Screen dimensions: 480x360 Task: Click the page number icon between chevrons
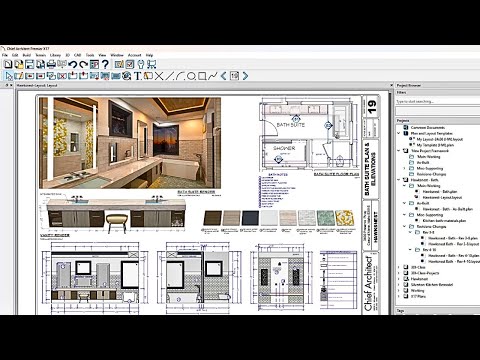pos(234,76)
